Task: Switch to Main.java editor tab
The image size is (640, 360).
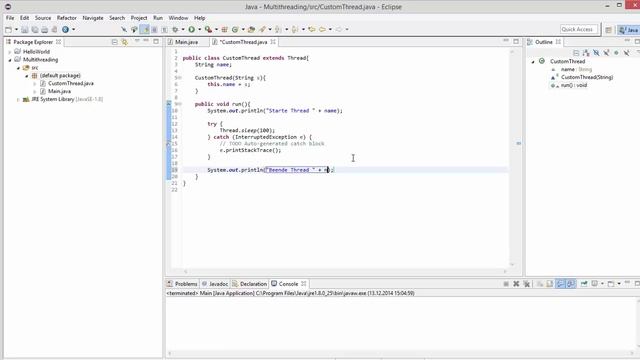Action: 186,42
